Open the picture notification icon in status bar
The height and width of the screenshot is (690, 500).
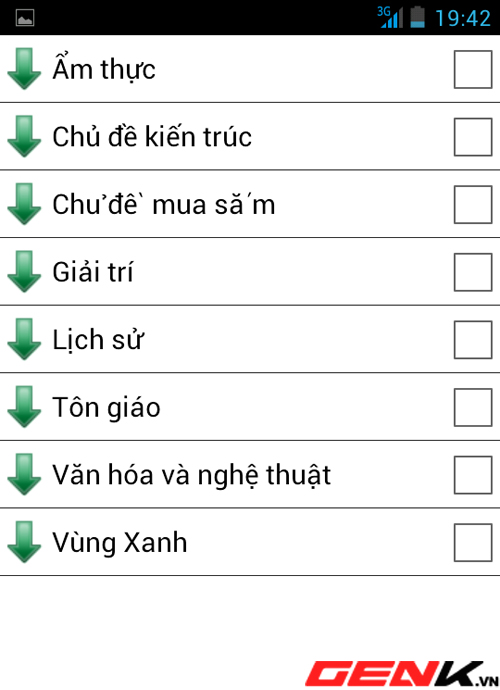25,18
